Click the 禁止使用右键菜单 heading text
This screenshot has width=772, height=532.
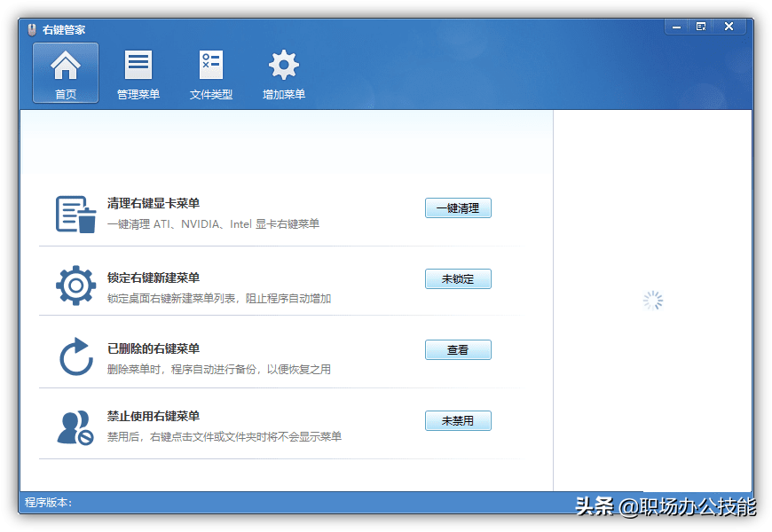pos(164,414)
